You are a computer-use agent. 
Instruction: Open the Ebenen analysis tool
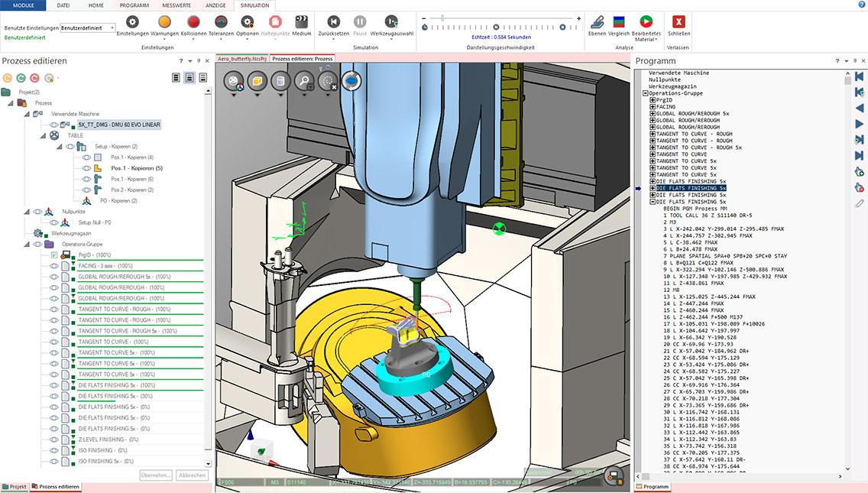coord(598,22)
